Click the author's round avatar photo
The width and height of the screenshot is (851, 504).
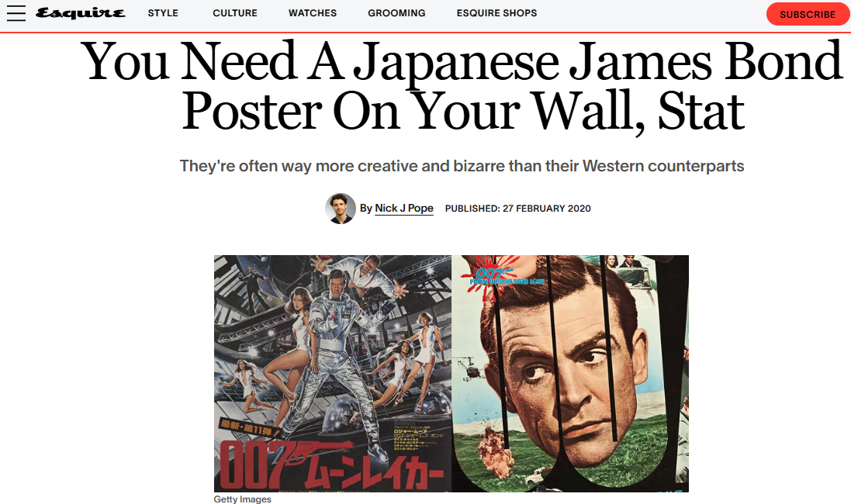pyautogui.click(x=341, y=209)
